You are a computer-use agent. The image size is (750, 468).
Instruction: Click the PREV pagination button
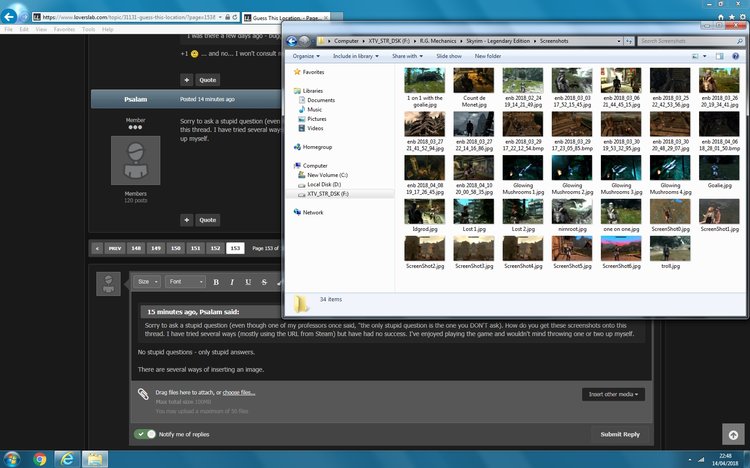pos(115,248)
